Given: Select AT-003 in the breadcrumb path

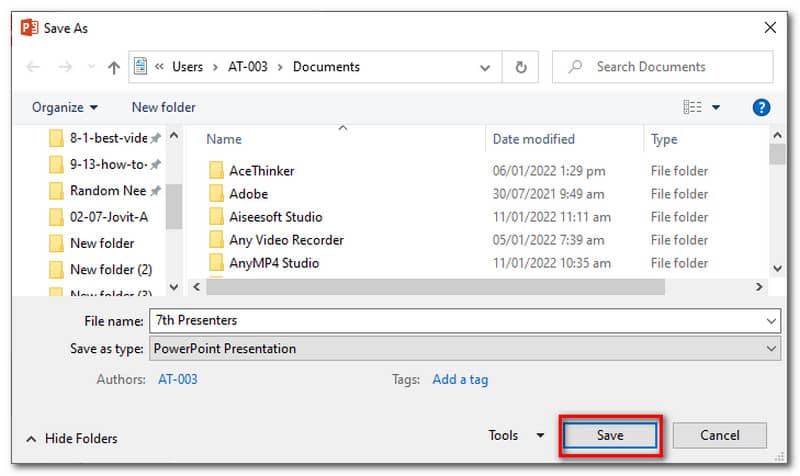Looking at the screenshot, I should (247, 67).
